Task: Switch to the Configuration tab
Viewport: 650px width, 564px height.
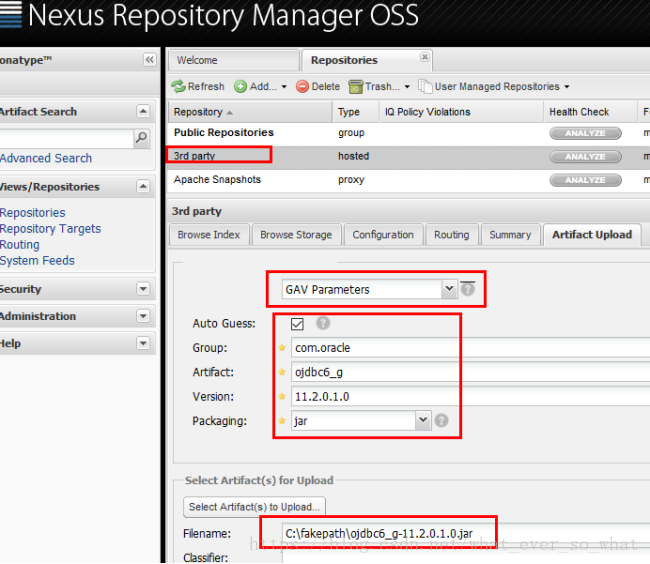Action: 383,235
